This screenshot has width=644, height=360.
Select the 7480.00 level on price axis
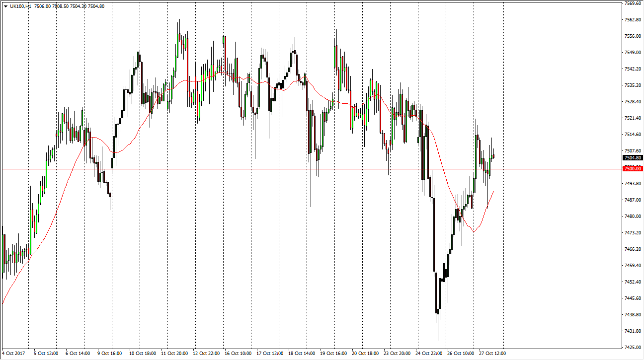(632, 216)
